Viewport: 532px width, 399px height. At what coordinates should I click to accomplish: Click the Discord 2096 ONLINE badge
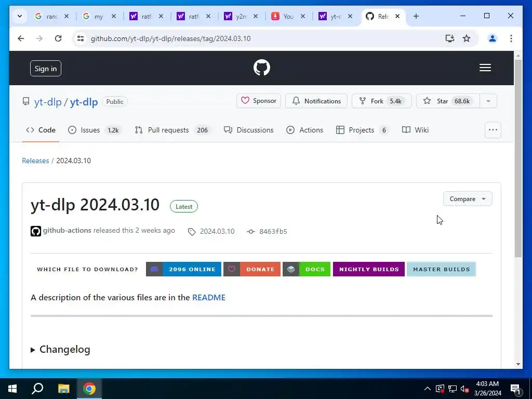click(x=183, y=269)
